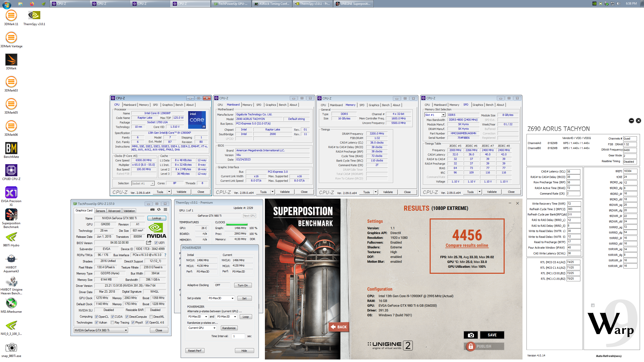Toggle the DirectCompute checkbox in GPU-Z
Viewport: 644px width, 362px height.
pyautogui.click(x=127, y=317)
